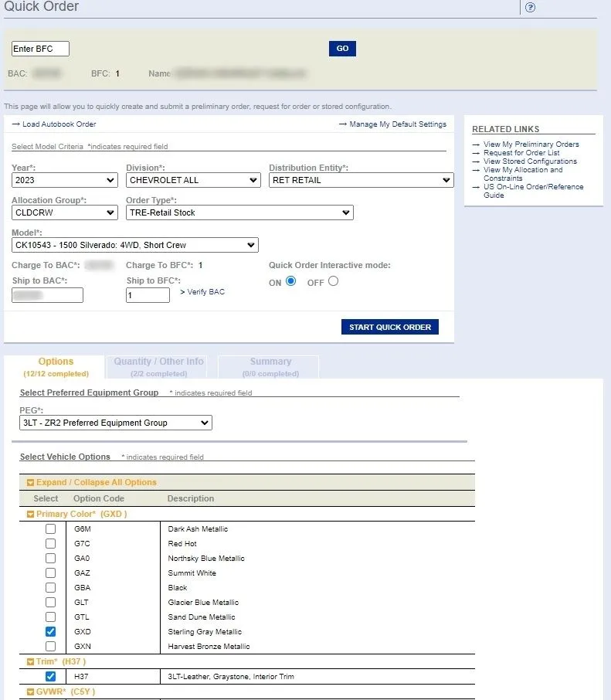Check the Red Hot color checkbox
The height and width of the screenshot is (700, 611).
[x=50, y=544]
